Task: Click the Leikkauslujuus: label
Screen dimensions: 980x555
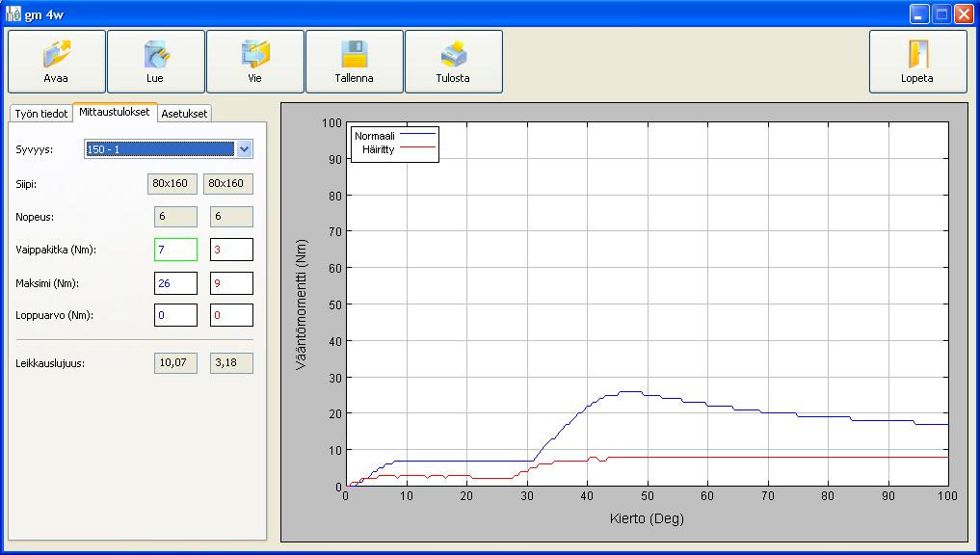Action: coord(50,363)
